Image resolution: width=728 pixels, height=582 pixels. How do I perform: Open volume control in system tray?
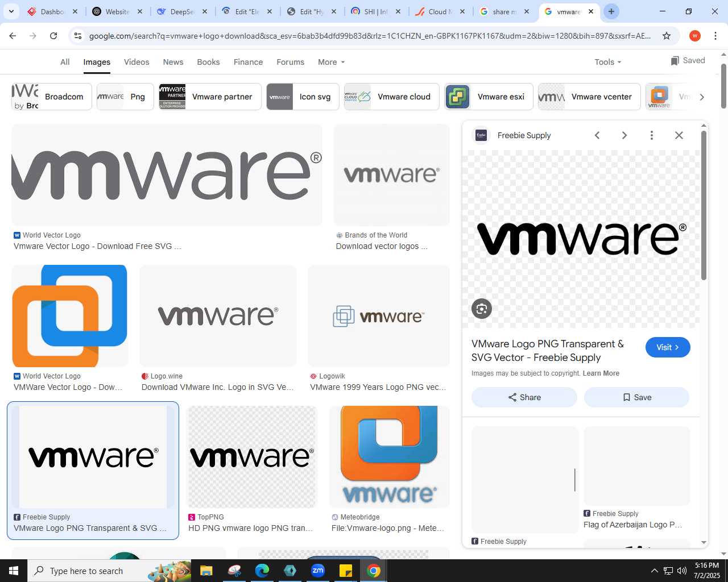point(682,571)
